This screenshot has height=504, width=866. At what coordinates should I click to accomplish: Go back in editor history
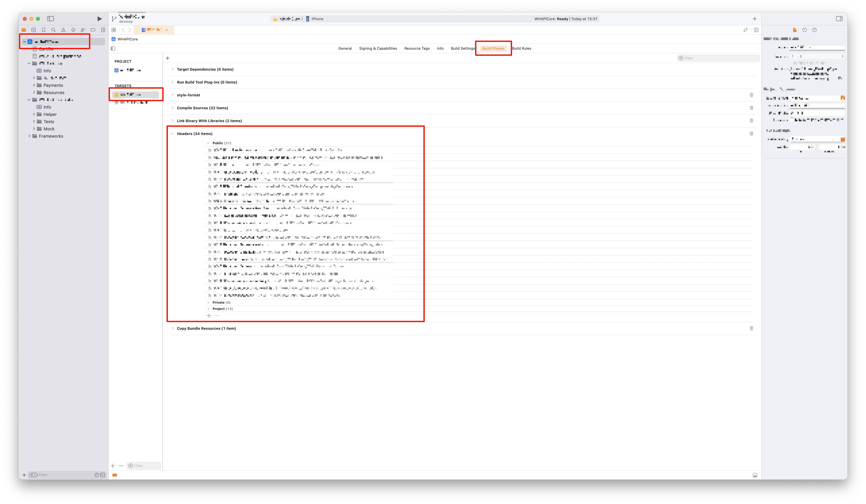click(123, 30)
